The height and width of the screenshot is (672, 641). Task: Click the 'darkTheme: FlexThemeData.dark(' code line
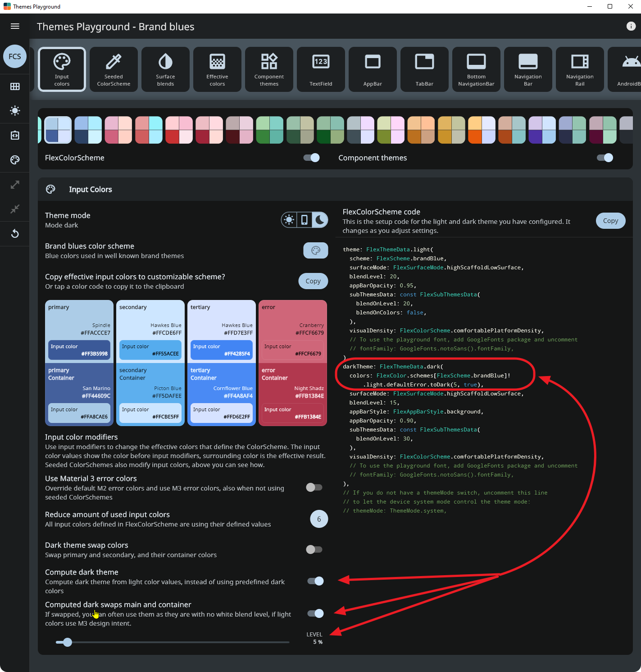coord(393,367)
